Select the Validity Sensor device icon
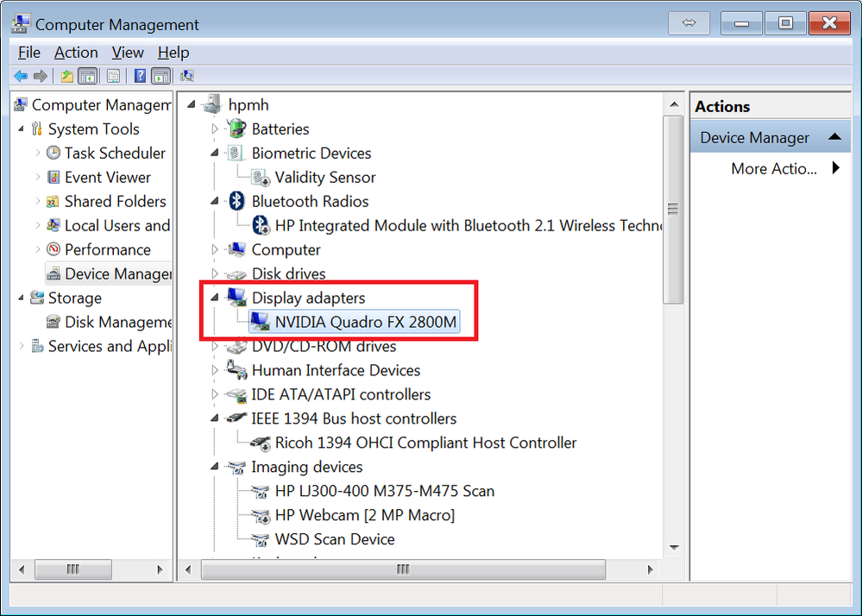The width and height of the screenshot is (862, 616). click(261, 177)
